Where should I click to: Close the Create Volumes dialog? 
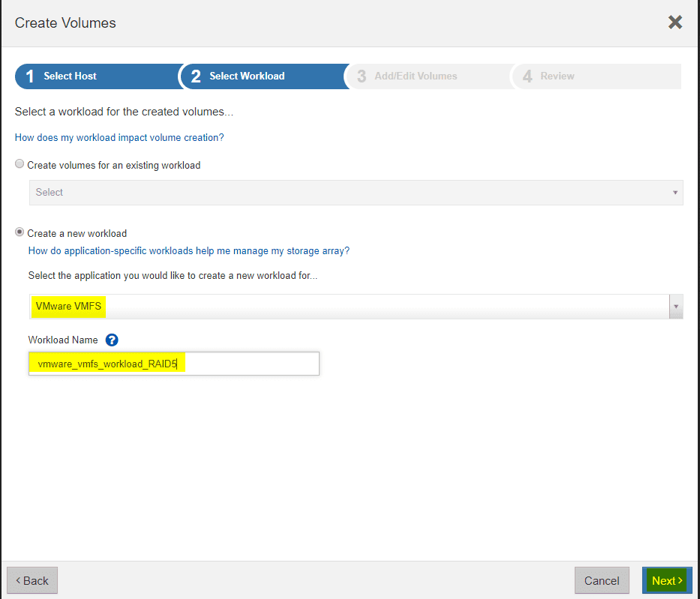(674, 22)
